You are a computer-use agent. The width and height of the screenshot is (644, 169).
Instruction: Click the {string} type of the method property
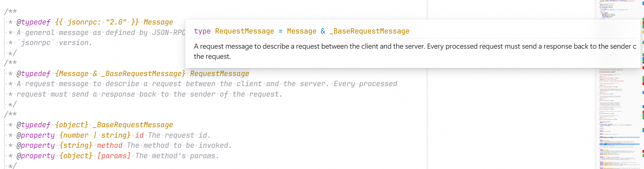click(x=76, y=145)
